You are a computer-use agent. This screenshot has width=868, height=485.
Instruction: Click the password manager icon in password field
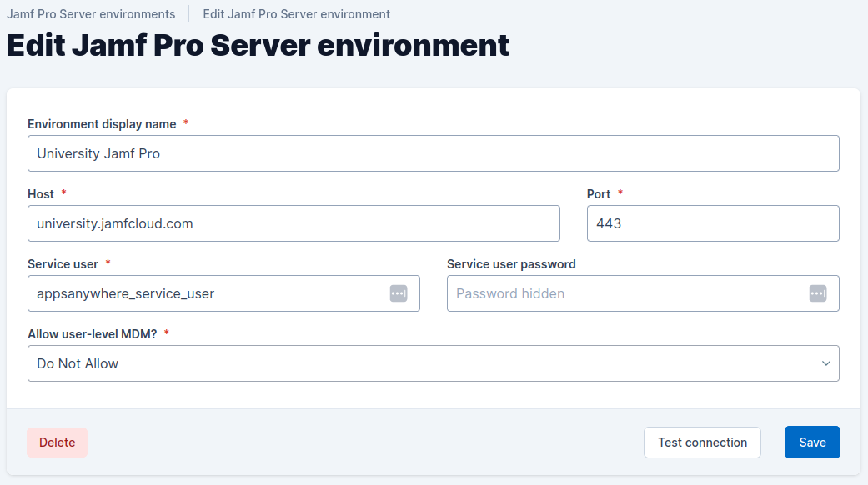point(817,293)
